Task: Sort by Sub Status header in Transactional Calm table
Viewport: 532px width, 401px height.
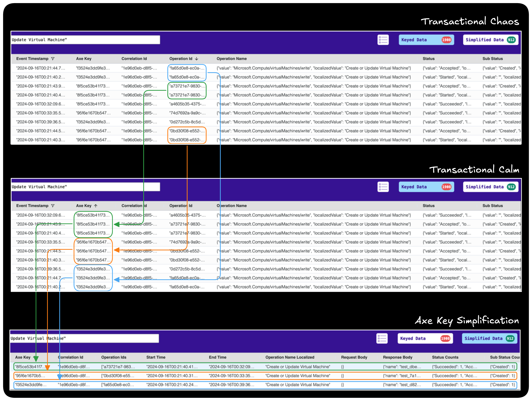Action: [x=493, y=206]
